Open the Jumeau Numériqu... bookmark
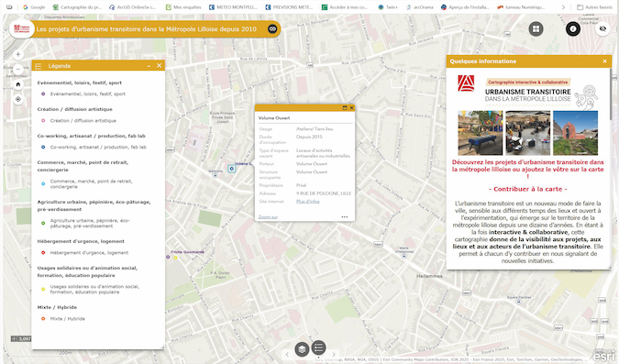Image resolution: width=619 pixels, height=364 pixels. pyautogui.click(x=521, y=7)
